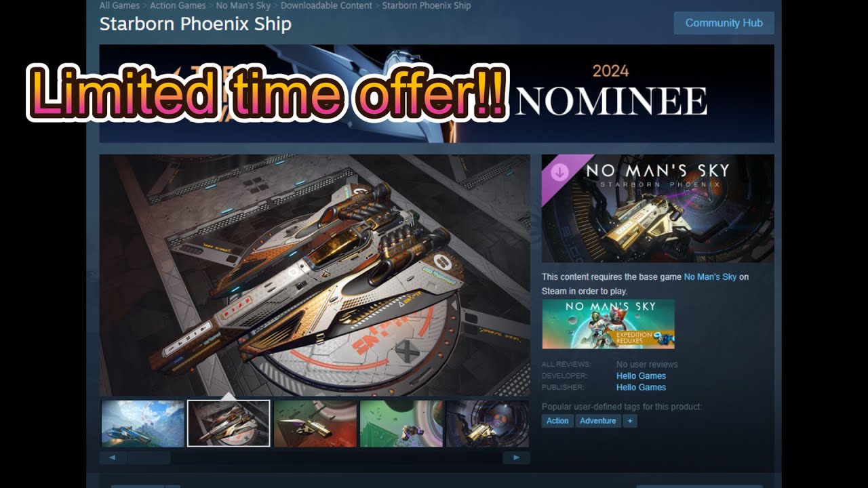Open Downloadable Content breadcrumb
The height and width of the screenshot is (488, 868).
pyautogui.click(x=326, y=5)
